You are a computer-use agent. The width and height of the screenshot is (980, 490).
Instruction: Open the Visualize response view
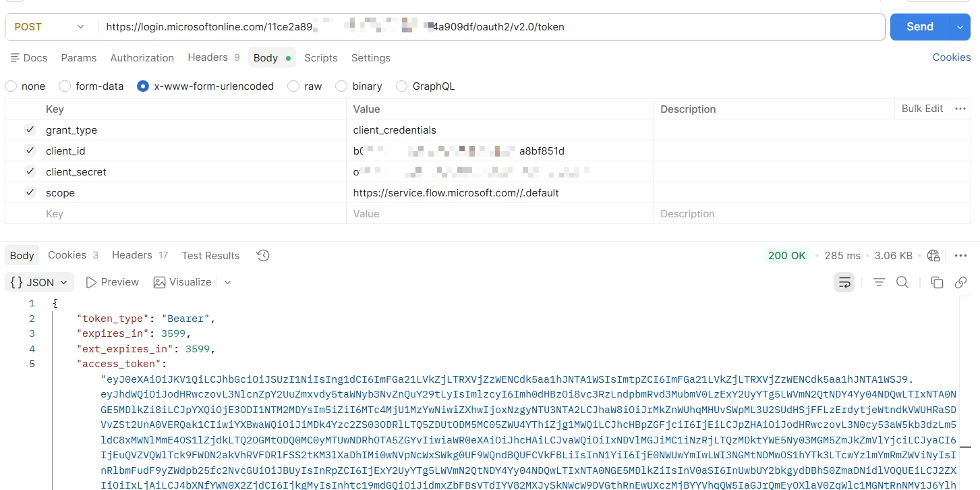pos(183,282)
